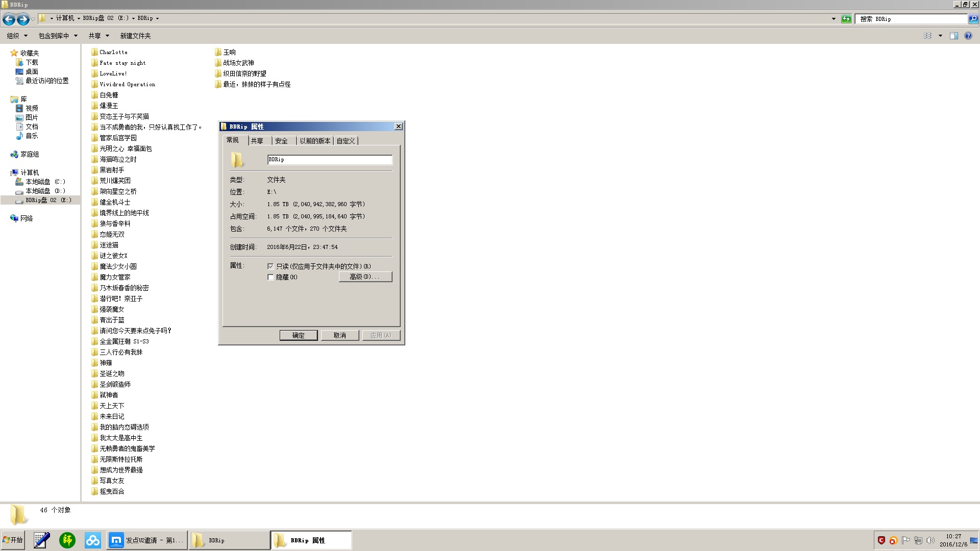Launch the blue cloud taskbar icon

93,540
